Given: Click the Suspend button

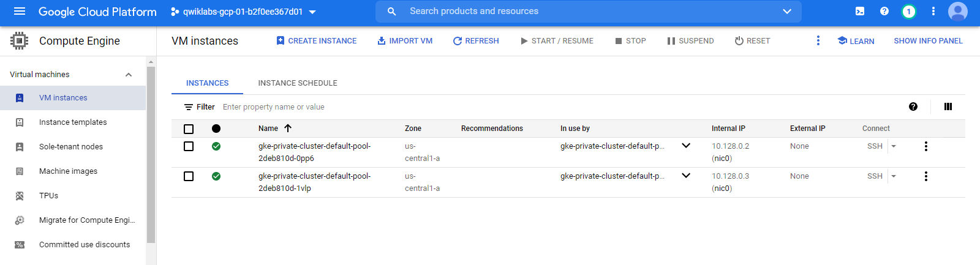Looking at the screenshot, I should (690, 41).
